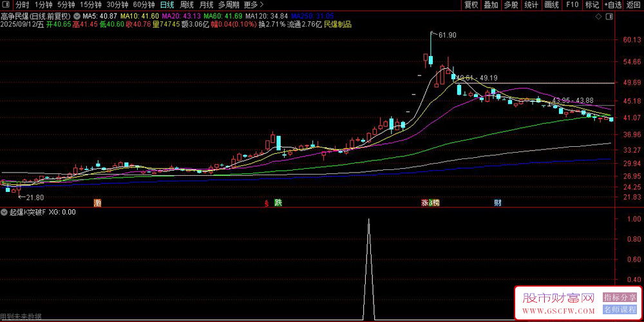The image size is (644, 322).
Task: Click the 43.95 - 43.88 gap label
Action: (572, 100)
